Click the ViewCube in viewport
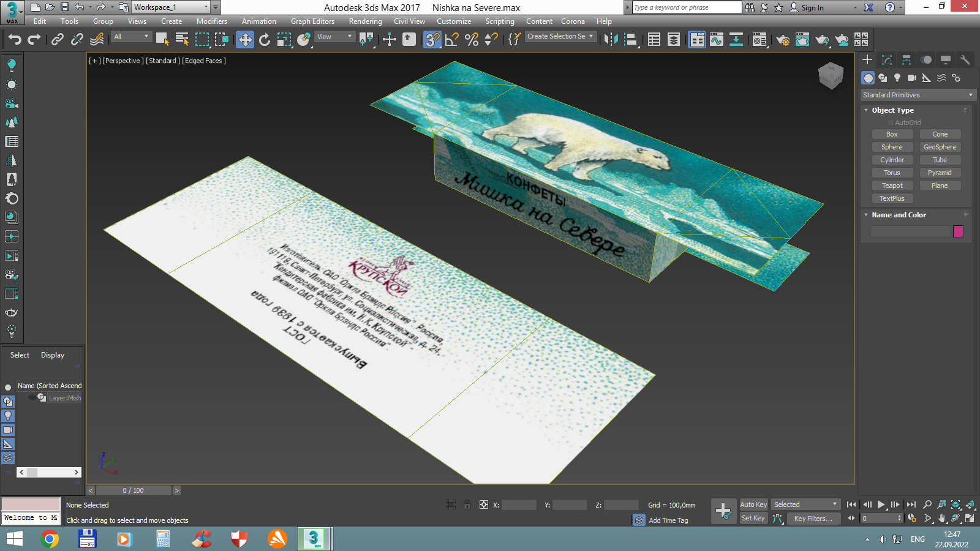 (831, 75)
